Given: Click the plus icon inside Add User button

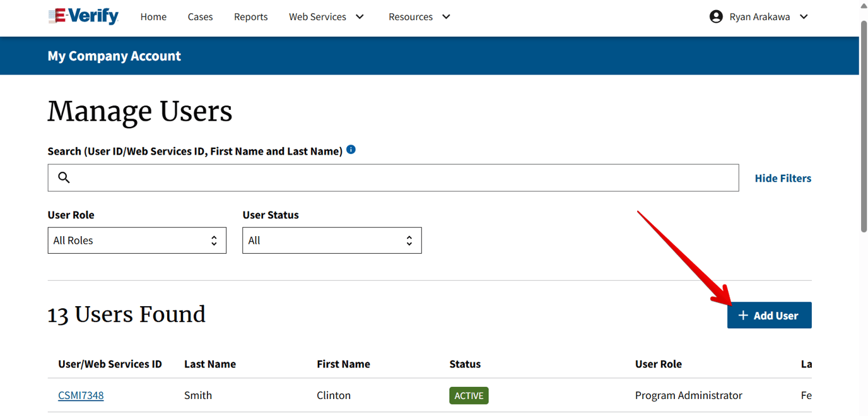Looking at the screenshot, I should [x=743, y=315].
